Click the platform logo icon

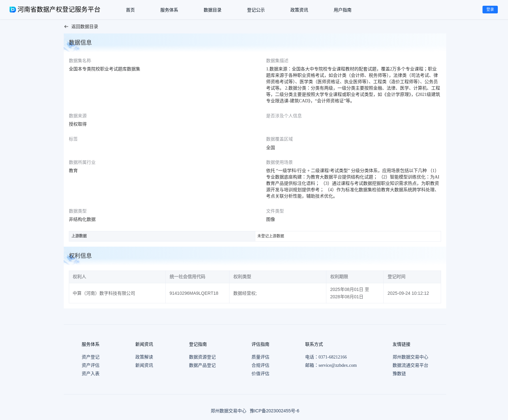click(x=13, y=10)
